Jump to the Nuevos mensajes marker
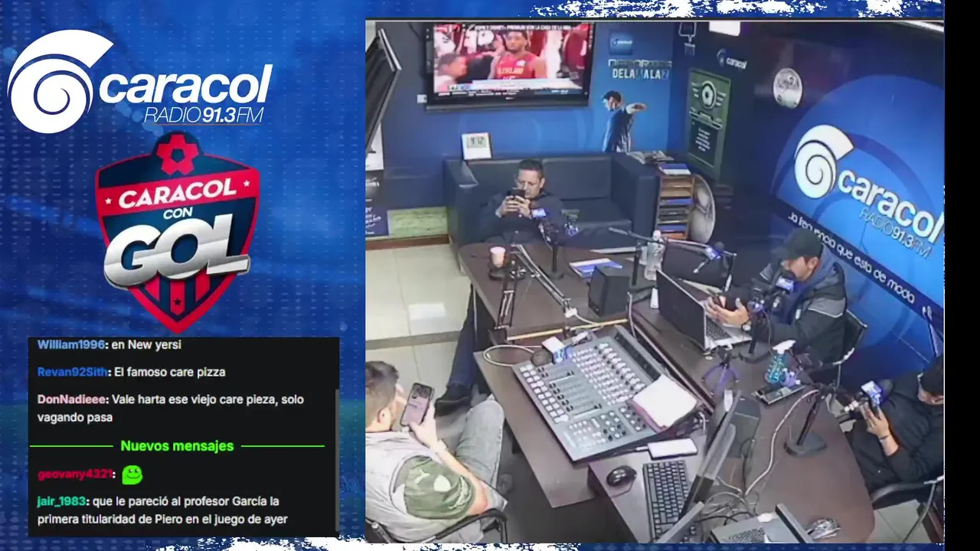 pyautogui.click(x=177, y=445)
